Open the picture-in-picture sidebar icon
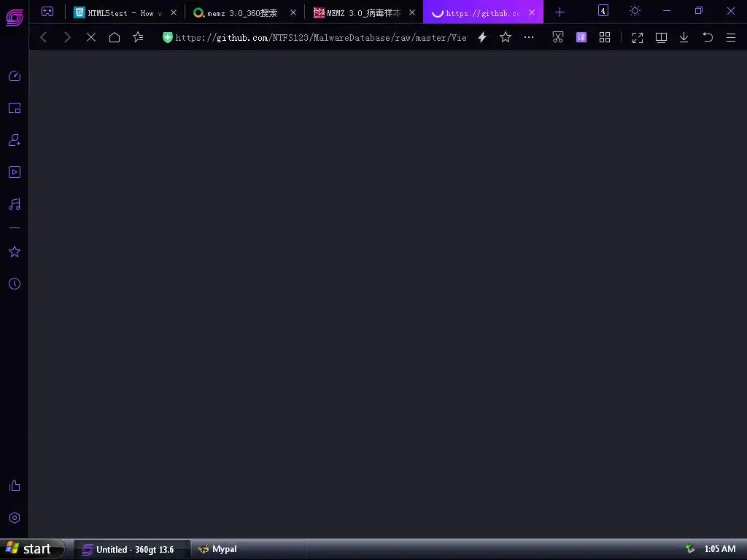This screenshot has height=560, width=747. pos(15,108)
